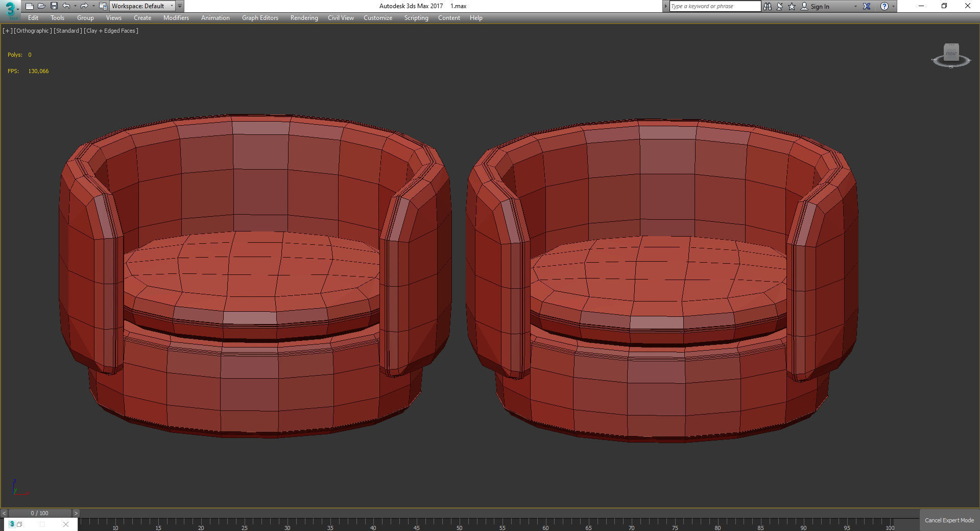Redo the last undone action
This screenshot has height=531, width=980.
pyautogui.click(x=84, y=6)
